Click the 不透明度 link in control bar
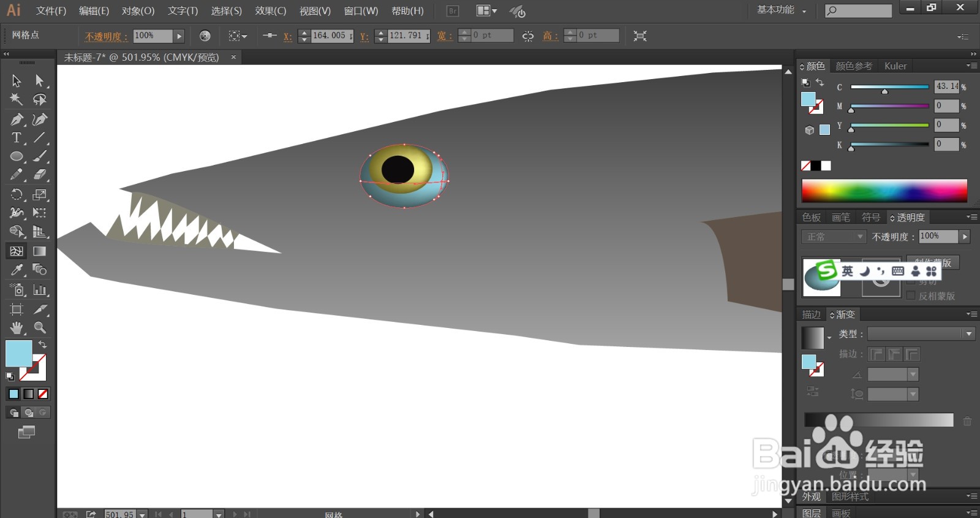The height and width of the screenshot is (518, 980). click(x=106, y=37)
